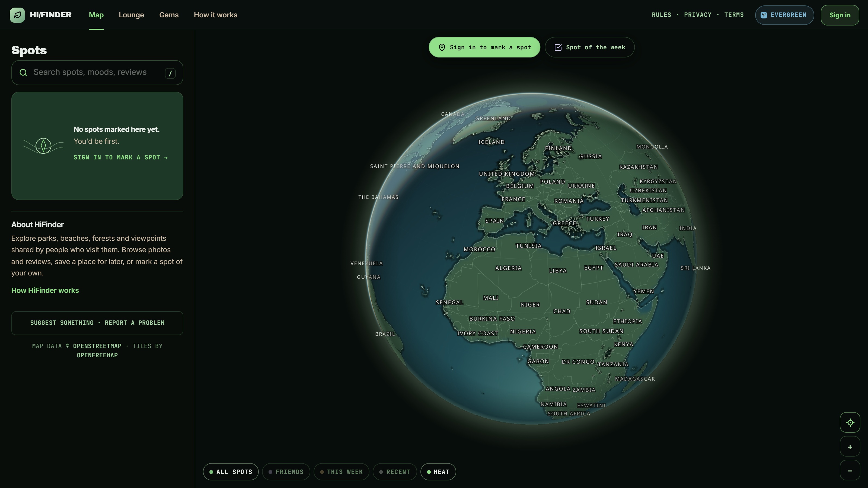The width and height of the screenshot is (868, 488).
Task: Click the search magnifier icon
Action: 23,72
